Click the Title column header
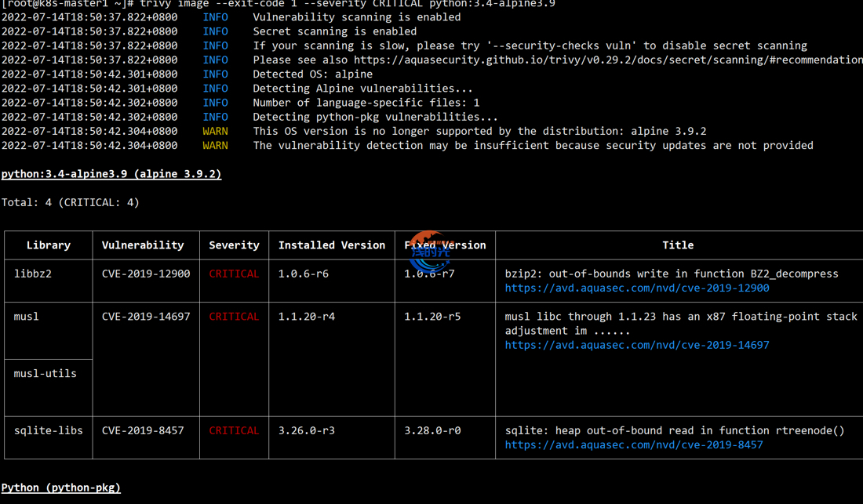 tap(677, 245)
